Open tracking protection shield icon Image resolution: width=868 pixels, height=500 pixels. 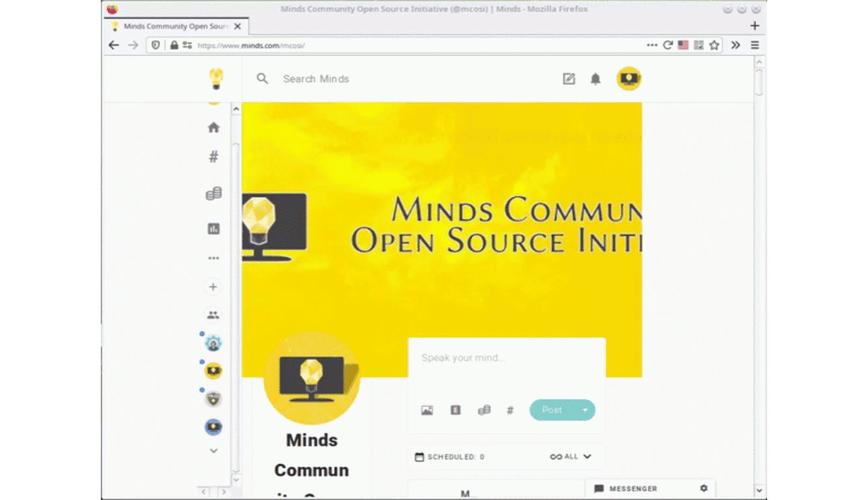click(156, 45)
